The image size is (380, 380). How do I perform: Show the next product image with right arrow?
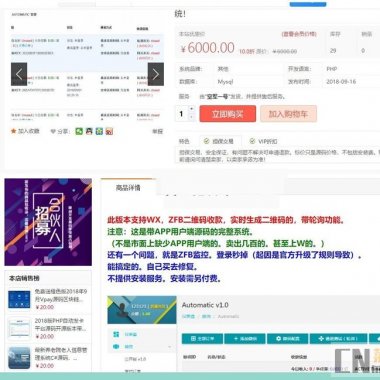click(x=156, y=74)
